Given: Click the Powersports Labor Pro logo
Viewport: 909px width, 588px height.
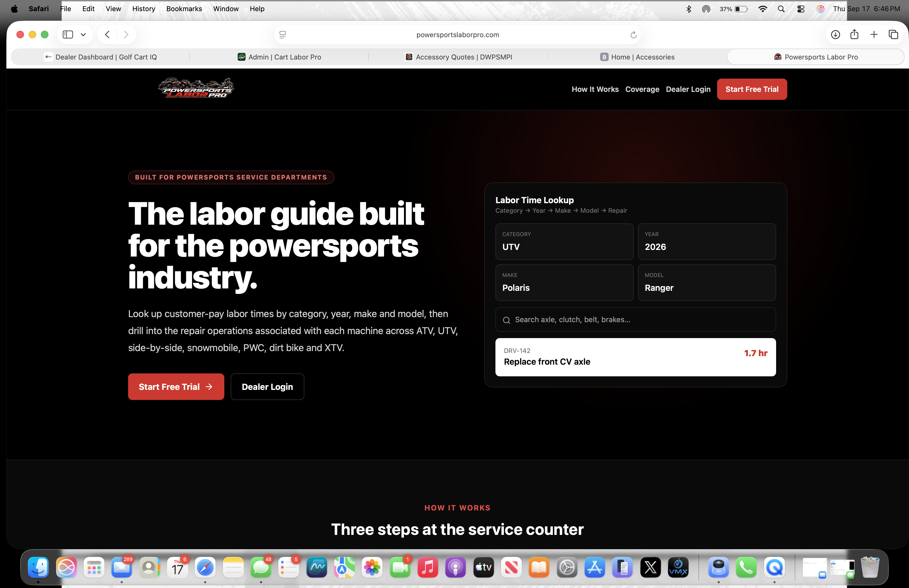Looking at the screenshot, I should click(196, 88).
